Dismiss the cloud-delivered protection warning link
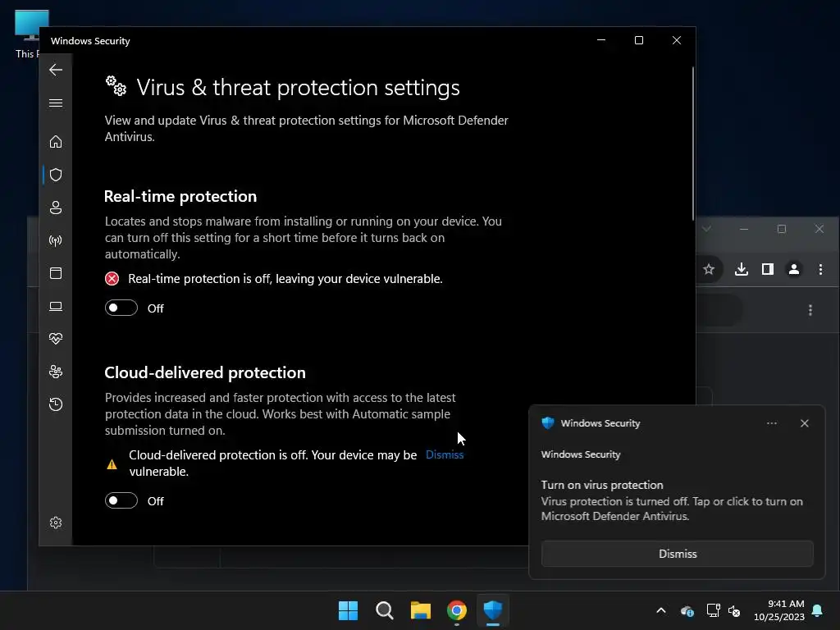 pos(445,454)
